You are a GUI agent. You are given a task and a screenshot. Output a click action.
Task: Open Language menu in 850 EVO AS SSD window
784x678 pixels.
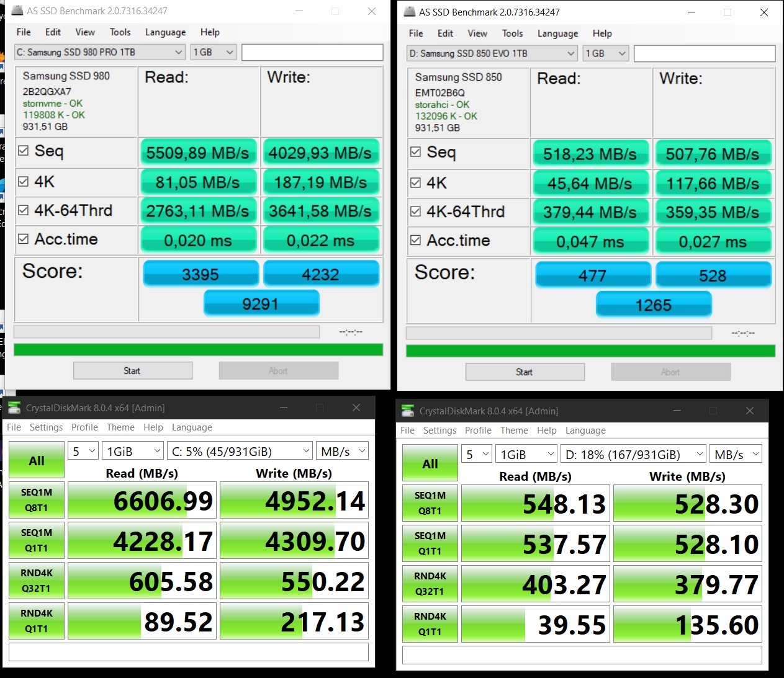[x=557, y=33]
